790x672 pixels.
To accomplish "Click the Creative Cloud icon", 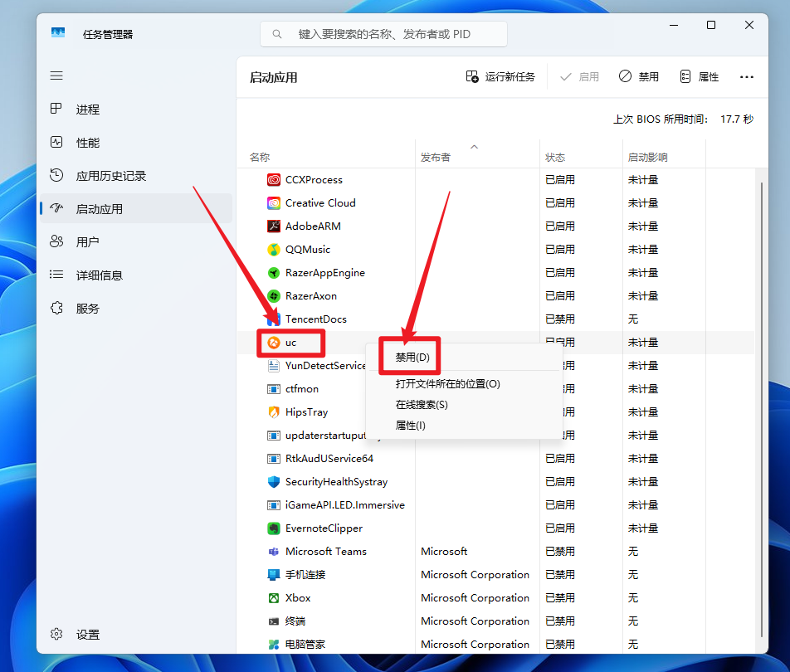I will pyautogui.click(x=274, y=203).
